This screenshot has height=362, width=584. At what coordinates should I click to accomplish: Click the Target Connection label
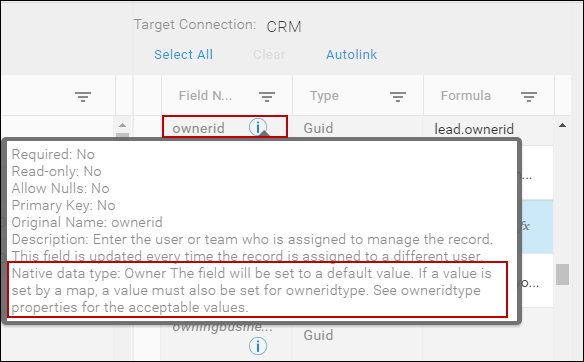(x=195, y=25)
